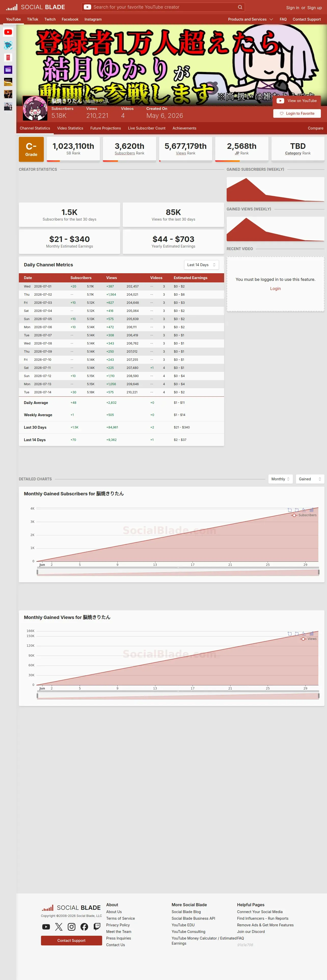Switch the Subscribers chart to line type
Viewport: 327px width, 980px height.
pyautogui.click(x=303, y=510)
